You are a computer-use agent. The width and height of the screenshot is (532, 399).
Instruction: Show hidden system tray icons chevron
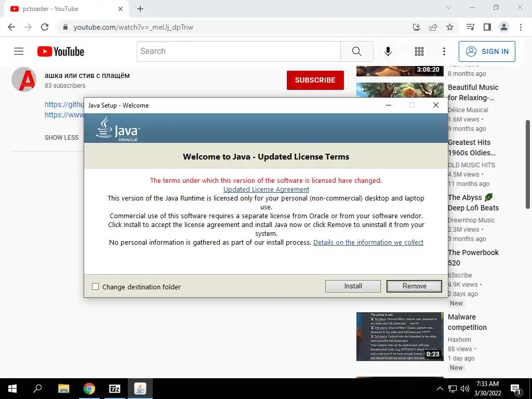pos(440,389)
